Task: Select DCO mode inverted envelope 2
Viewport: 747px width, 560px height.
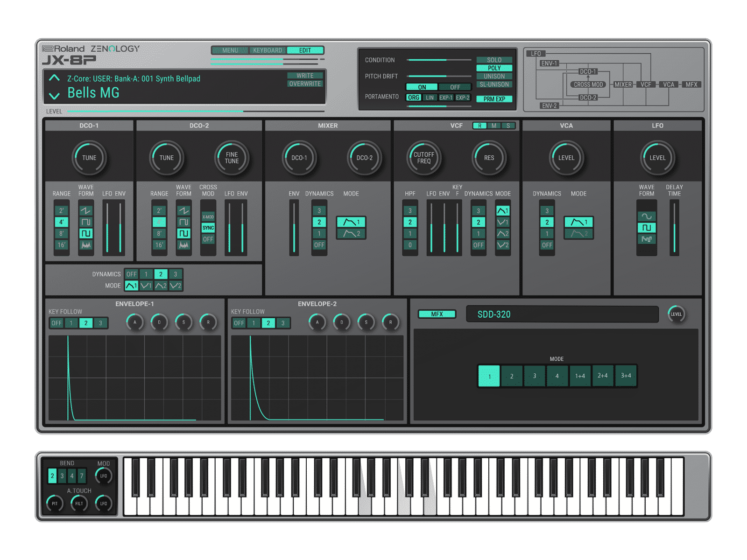Action: (x=176, y=286)
